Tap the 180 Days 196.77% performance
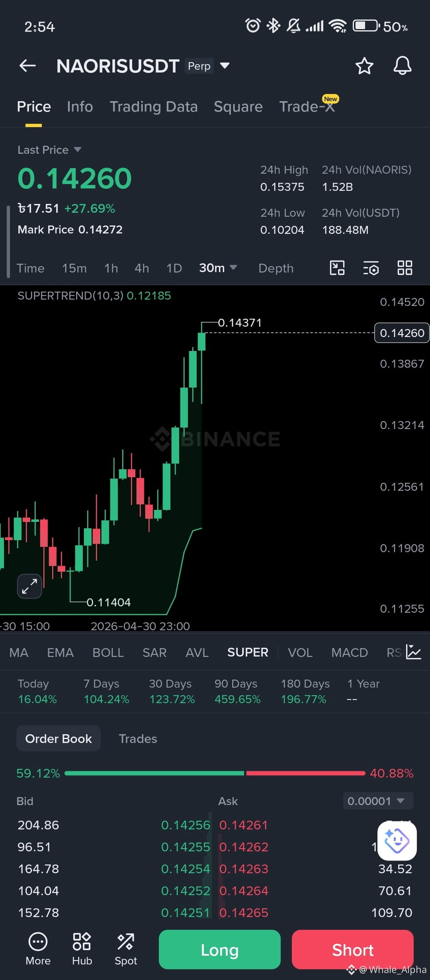 (x=305, y=692)
